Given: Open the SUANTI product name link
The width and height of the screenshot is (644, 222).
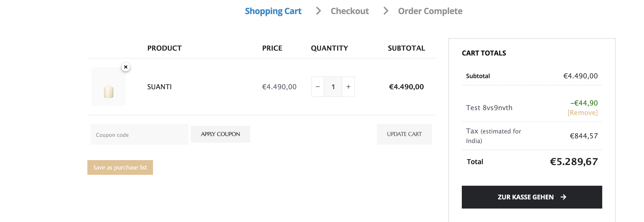Looking at the screenshot, I should (159, 87).
